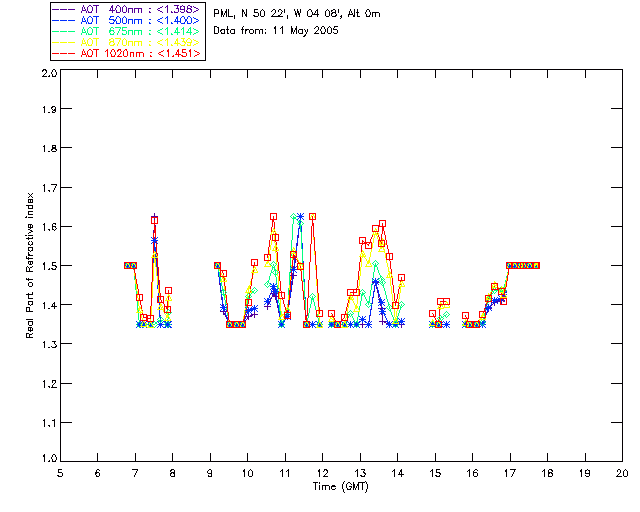Click the 'Data from: 11 May 2005' text
Image resolution: width=640 pixels, height=512 pixels.
tap(276, 31)
